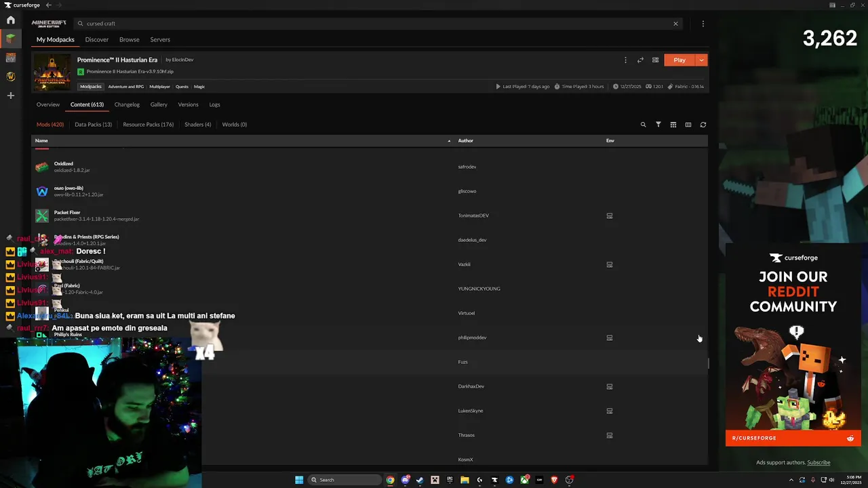868x488 pixels.
Task: Open the filter funnel for mods list
Action: coord(658,125)
